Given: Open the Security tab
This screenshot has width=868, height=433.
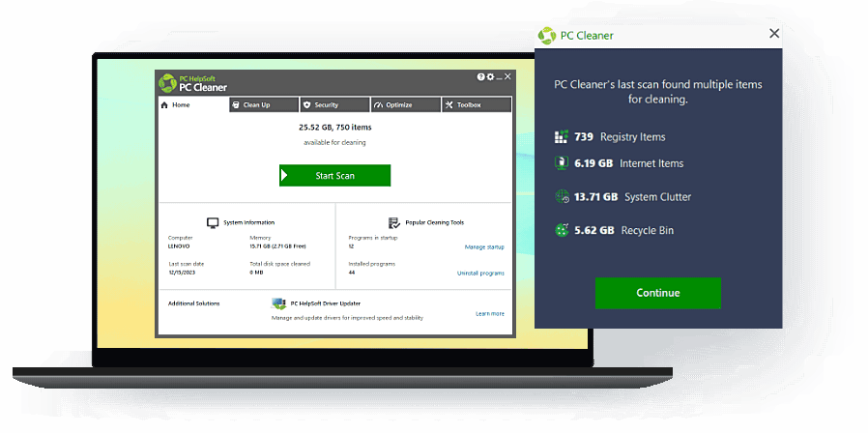Looking at the screenshot, I should point(333,104).
